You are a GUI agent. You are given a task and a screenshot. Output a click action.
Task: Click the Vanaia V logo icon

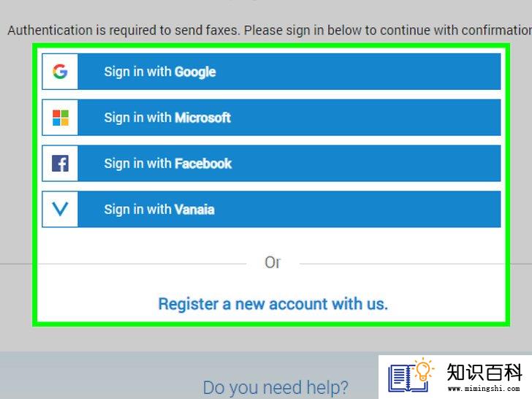[x=60, y=209]
